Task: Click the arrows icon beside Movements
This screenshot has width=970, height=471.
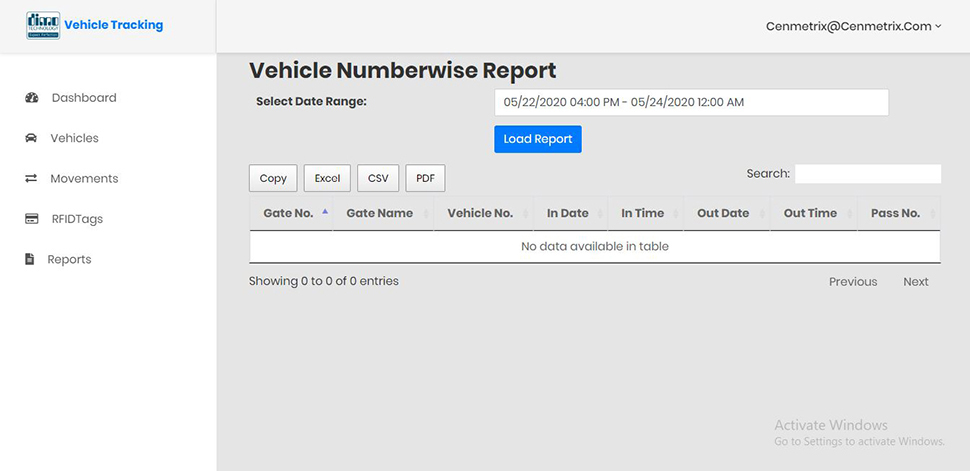Action: click(30, 178)
